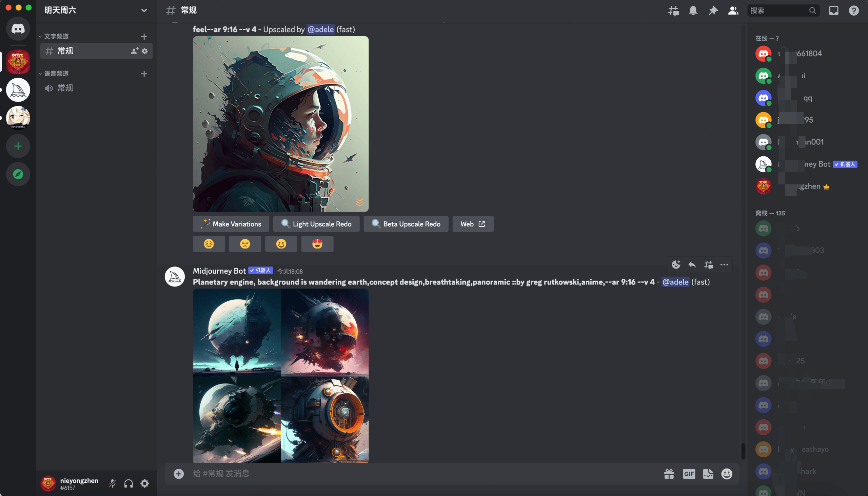868x496 pixels.
Task: Open notification settings bell icon
Action: pyautogui.click(x=693, y=11)
